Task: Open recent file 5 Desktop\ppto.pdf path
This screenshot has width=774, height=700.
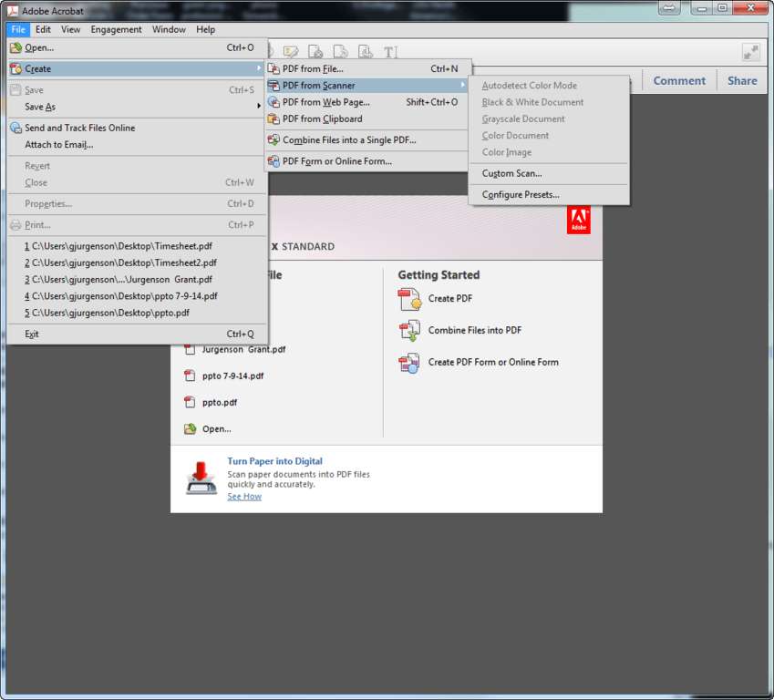Action: point(137,313)
